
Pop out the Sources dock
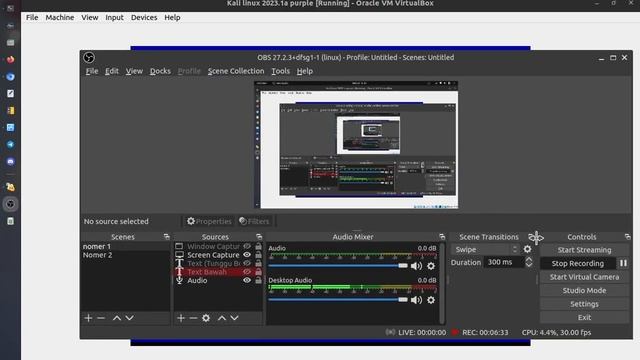pos(259,237)
